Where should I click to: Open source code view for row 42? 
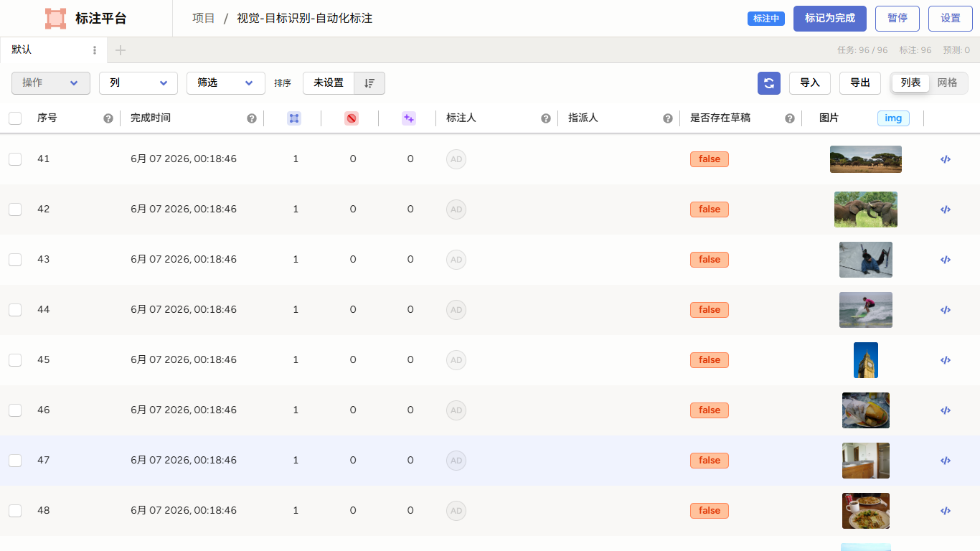946,209
